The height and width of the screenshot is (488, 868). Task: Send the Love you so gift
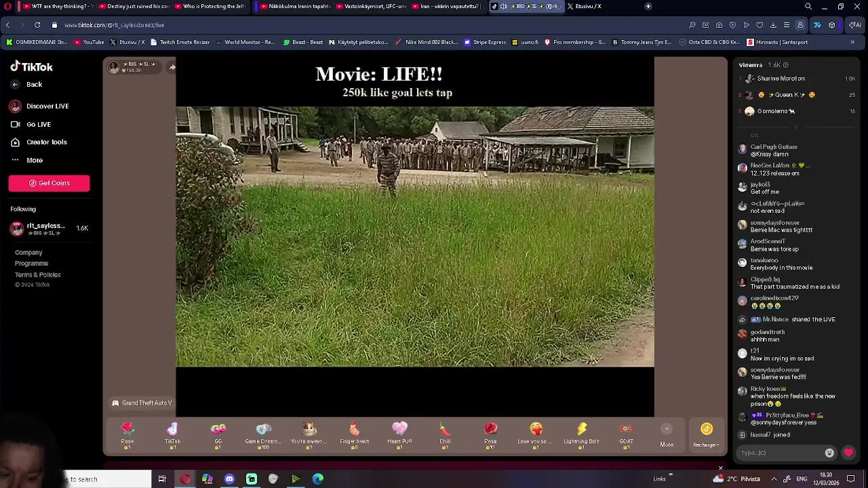[536, 434]
